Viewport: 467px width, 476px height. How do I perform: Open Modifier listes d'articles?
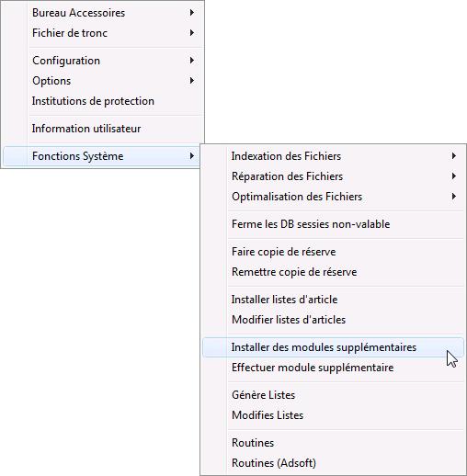point(333,320)
